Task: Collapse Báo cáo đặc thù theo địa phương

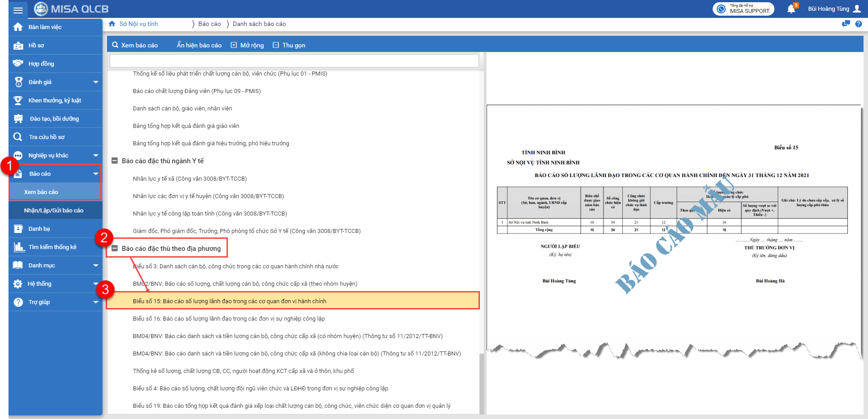Action: 115,249
